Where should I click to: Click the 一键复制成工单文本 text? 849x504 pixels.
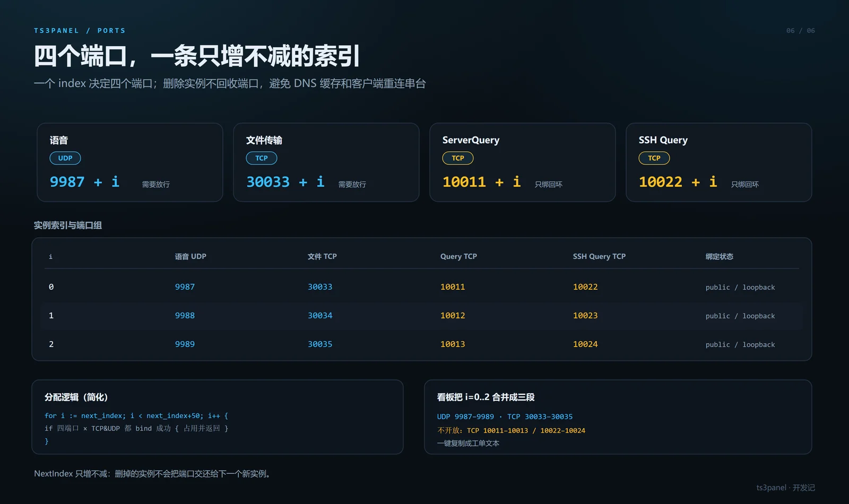[468, 444]
